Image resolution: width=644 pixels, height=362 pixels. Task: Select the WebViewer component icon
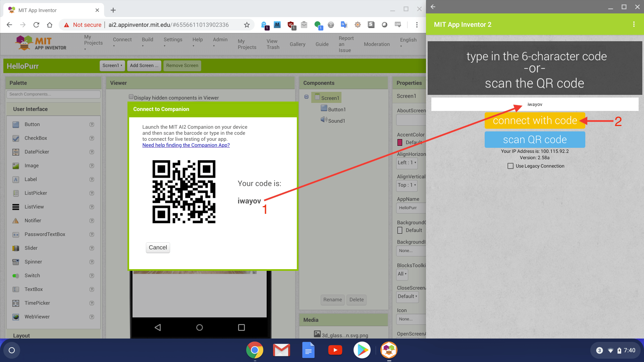tap(16, 317)
